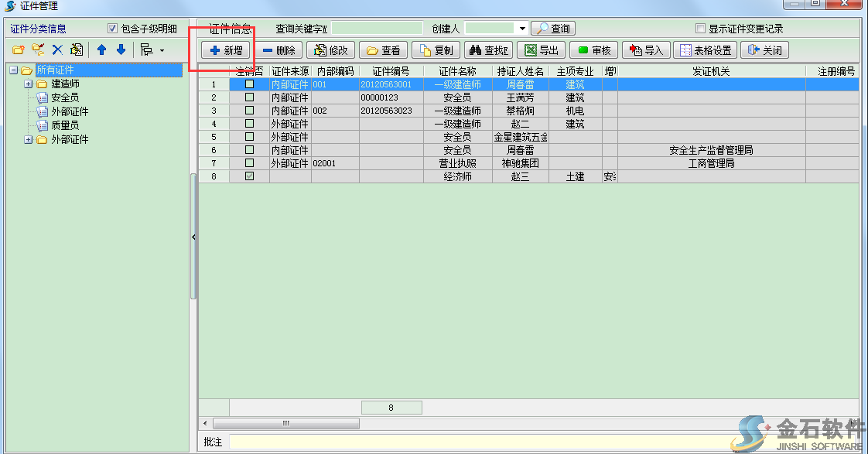Click the blue move-up arrow icon
Screen dimensions: 868x454
pyautogui.click(x=101, y=50)
